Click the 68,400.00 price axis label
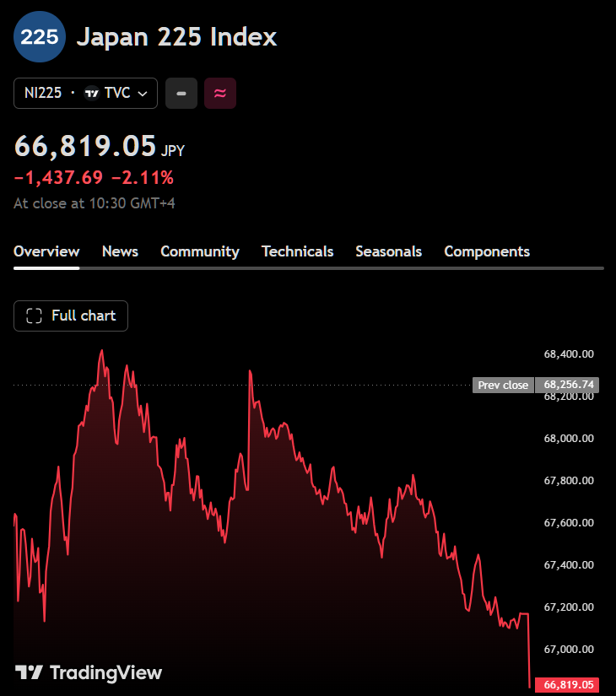 tap(569, 354)
